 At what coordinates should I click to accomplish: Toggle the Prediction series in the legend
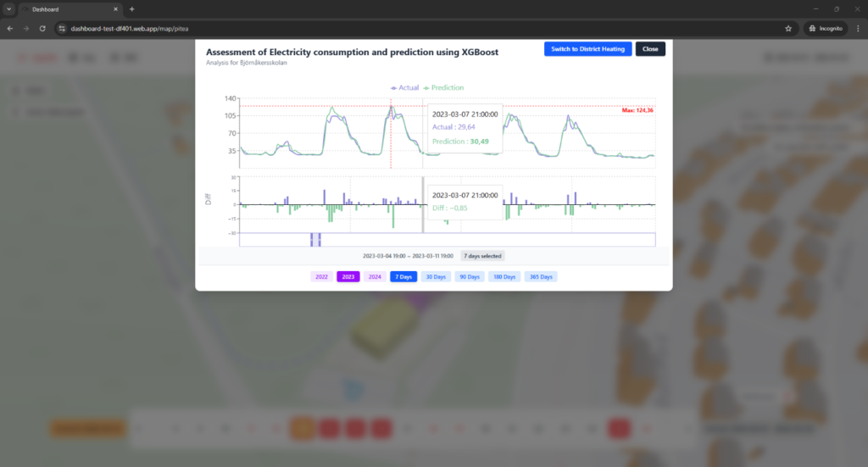444,87
